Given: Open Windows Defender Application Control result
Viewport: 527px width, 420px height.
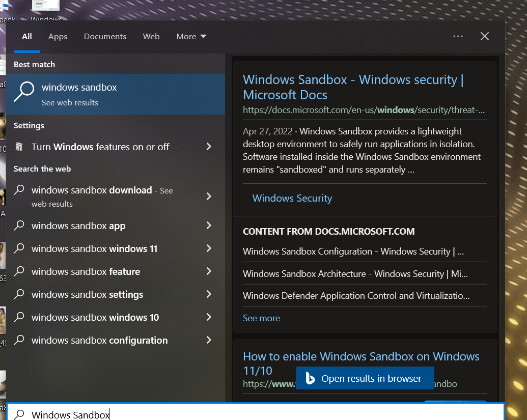Looking at the screenshot, I should click(356, 296).
